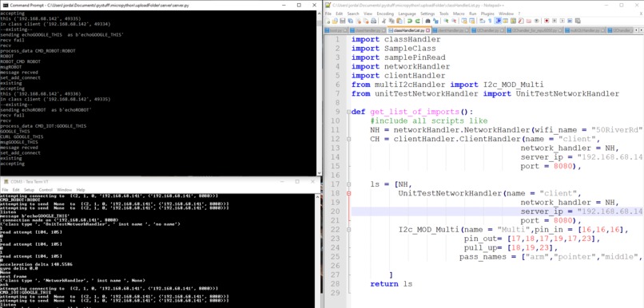Toggle Word Wrap icon in Notepad++ toolbar

click(x=482, y=21)
